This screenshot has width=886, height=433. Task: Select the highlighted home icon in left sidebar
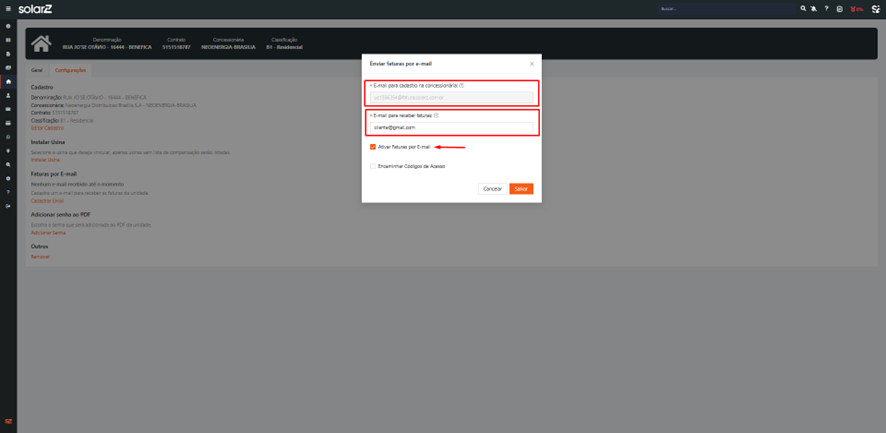pyautogui.click(x=9, y=82)
